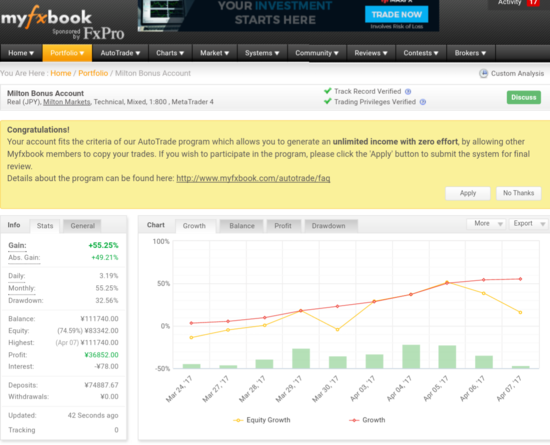
Task: Click the Track Record Verified checkmark
Action: [328, 91]
